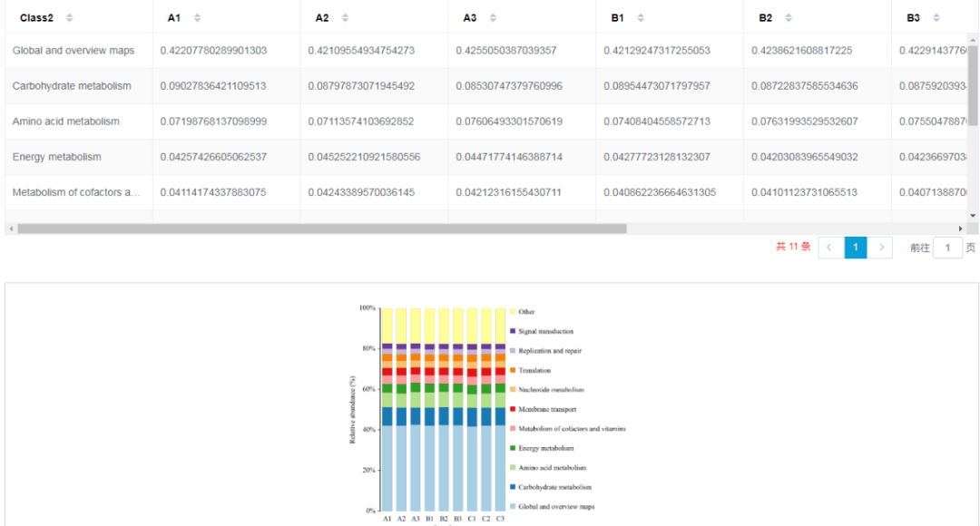
Task: Go to the next page arrow
Action: tap(880, 248)
